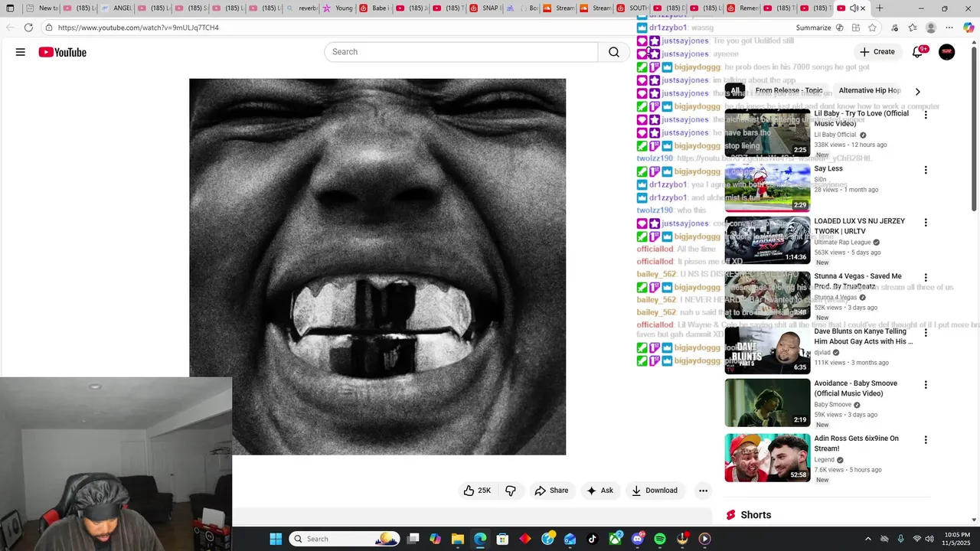Screen dimensions: 980x551
Task: Dislike the video with thumbs down
Action: coord(511,491)
